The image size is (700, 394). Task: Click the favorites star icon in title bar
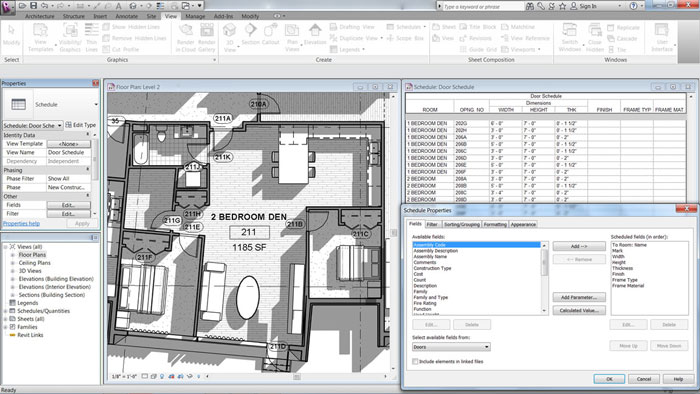click(x=562, y=6)
